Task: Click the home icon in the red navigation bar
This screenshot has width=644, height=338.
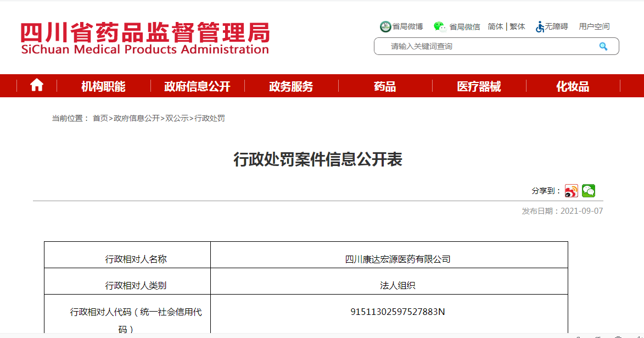Action: click(x=37, y=85)
